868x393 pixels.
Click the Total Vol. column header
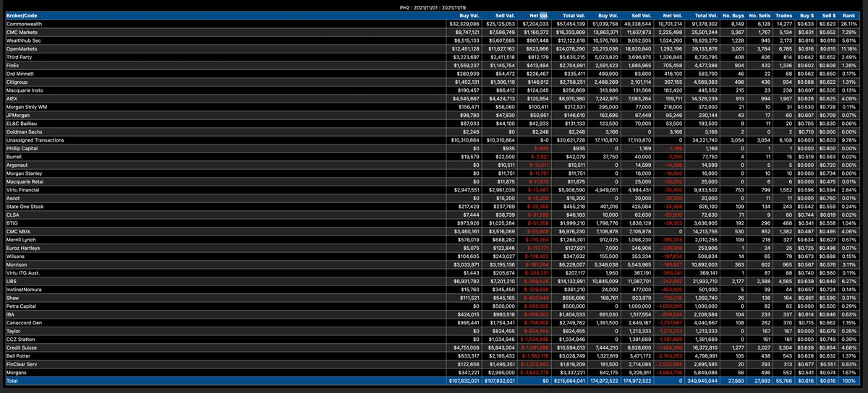pos(702,14)
